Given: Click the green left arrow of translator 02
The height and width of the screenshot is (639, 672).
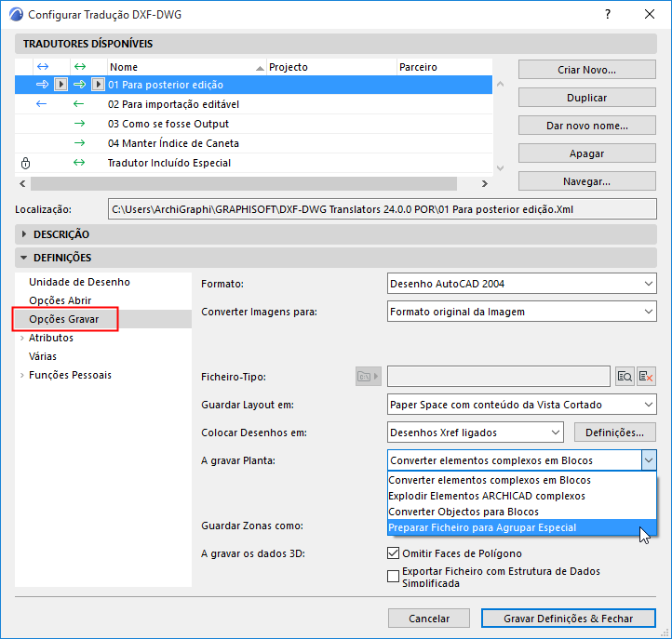Looking at the screenshot, I should click(x=78, y=104).
